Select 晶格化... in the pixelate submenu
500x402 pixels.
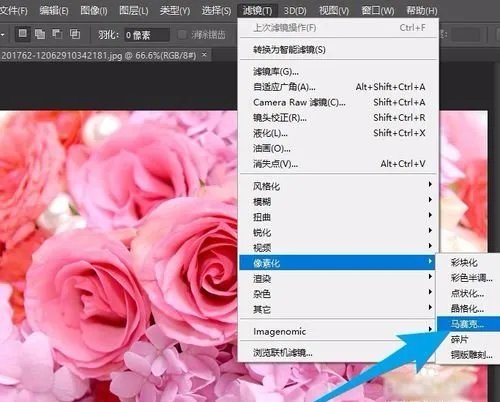(x=468, y=309)
